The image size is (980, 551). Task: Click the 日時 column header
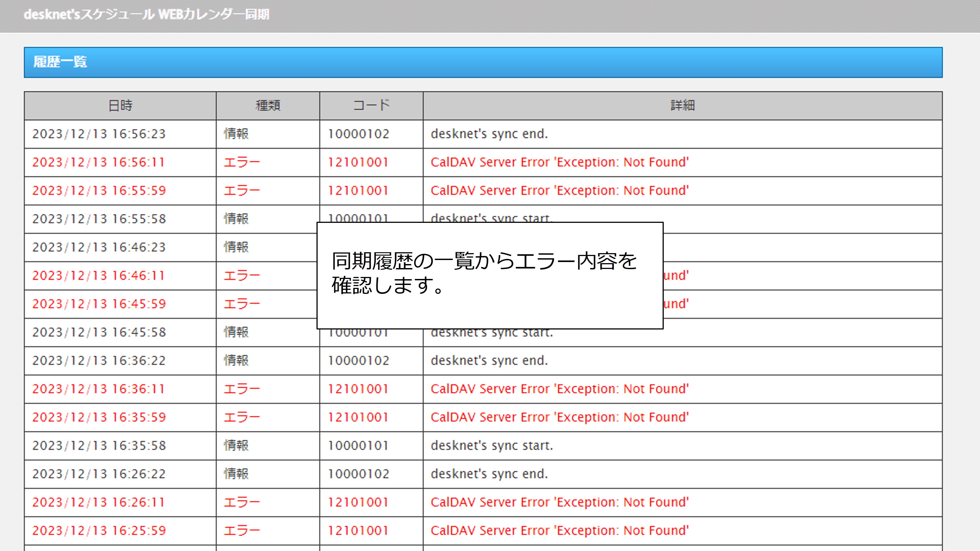pos(120,105)
